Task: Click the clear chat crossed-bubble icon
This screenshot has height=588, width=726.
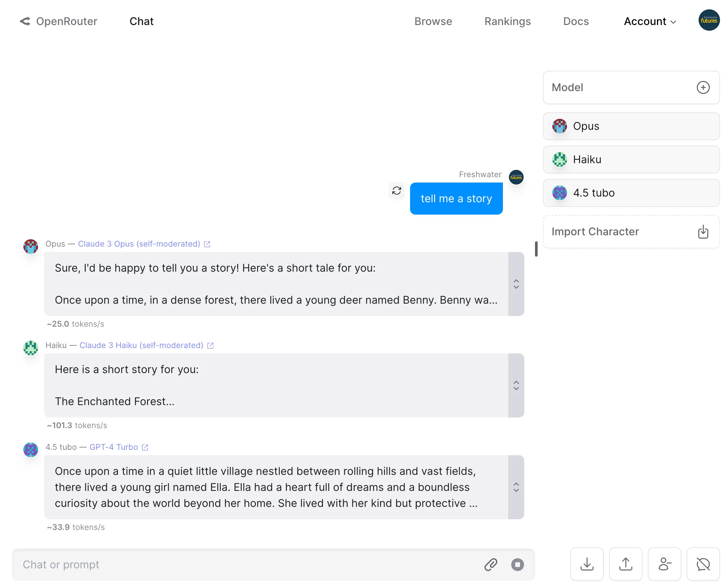Action: tap(703, 564)
